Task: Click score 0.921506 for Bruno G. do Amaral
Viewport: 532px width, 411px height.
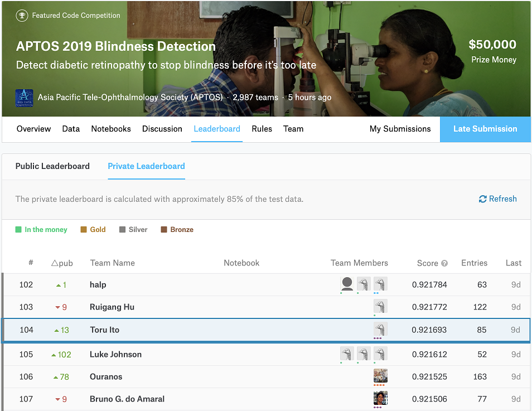Action: coord(429,399)
